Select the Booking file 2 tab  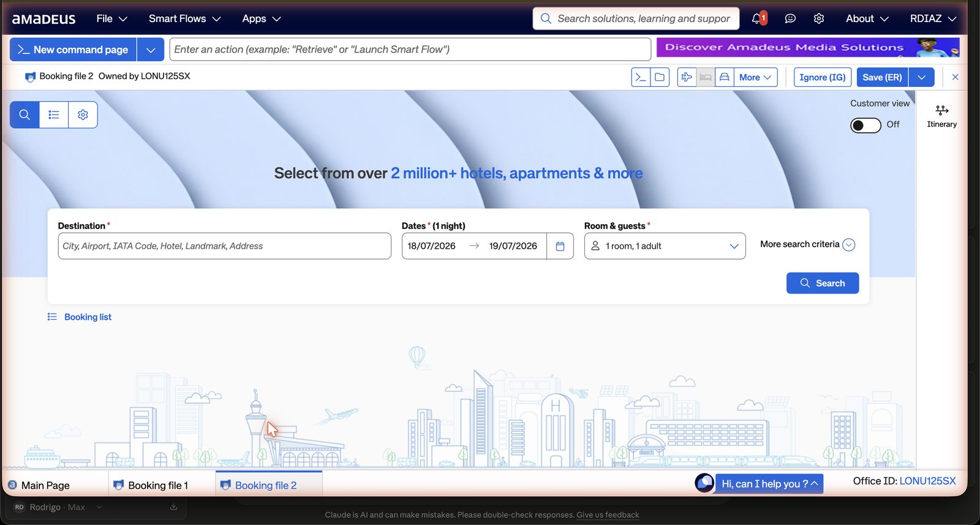pyautogui.click(x=268, y=484)
